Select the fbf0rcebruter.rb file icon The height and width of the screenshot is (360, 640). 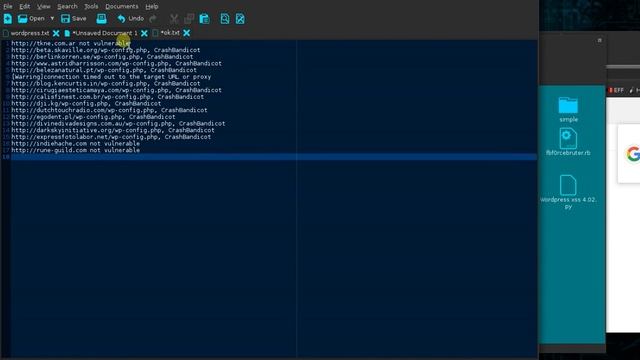click(x=568, y=142)
